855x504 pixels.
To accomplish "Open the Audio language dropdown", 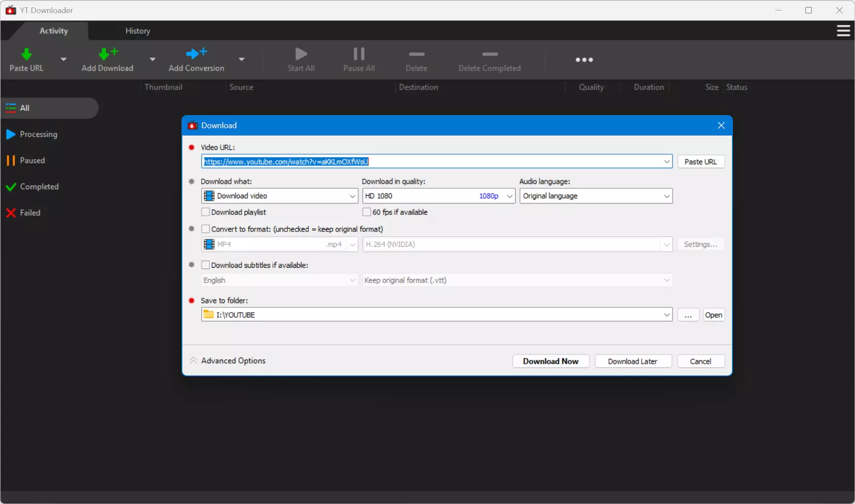I will pos(596,196).
